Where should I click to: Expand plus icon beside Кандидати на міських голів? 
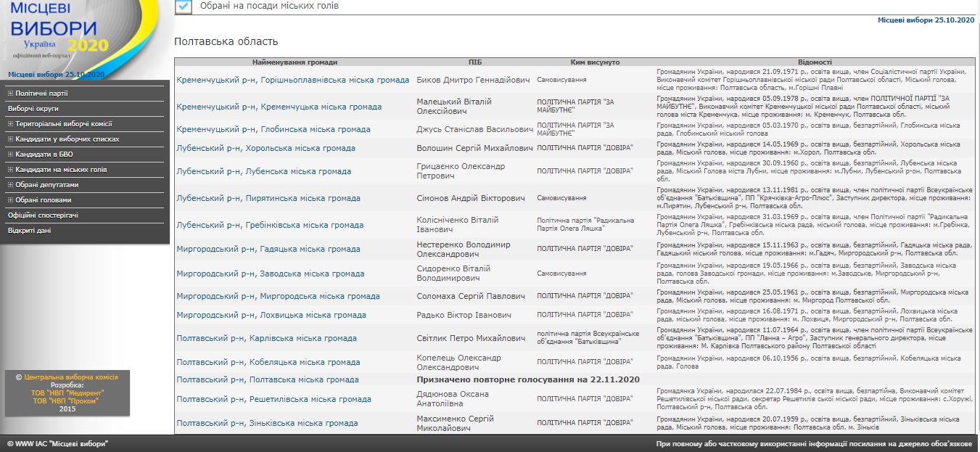[x=10, y=170]
